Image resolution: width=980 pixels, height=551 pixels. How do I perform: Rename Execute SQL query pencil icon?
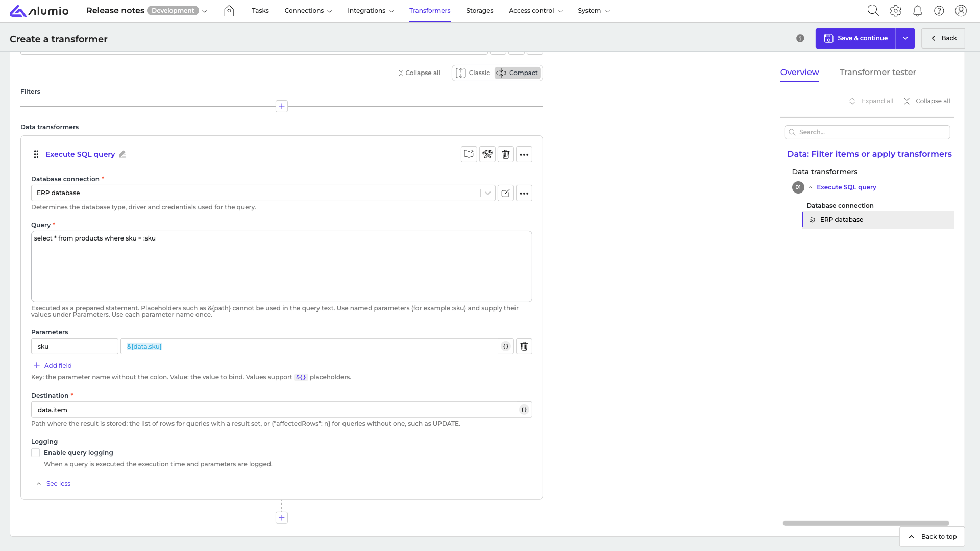[x=122, y=154]
